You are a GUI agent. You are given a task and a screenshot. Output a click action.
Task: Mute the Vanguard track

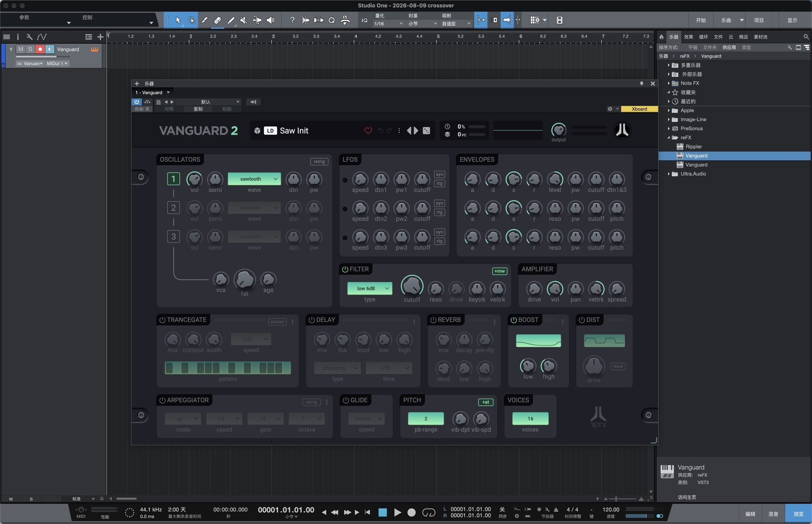coord(21,49)
